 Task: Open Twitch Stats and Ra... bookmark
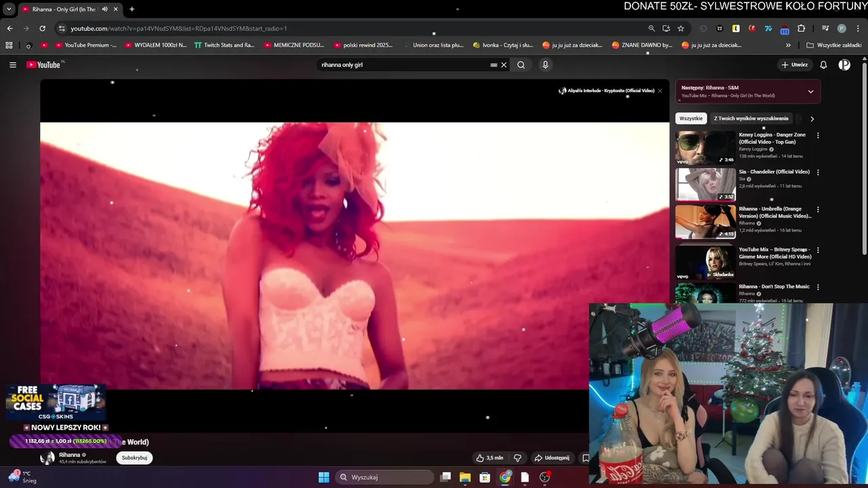click(x=224, y=45)
